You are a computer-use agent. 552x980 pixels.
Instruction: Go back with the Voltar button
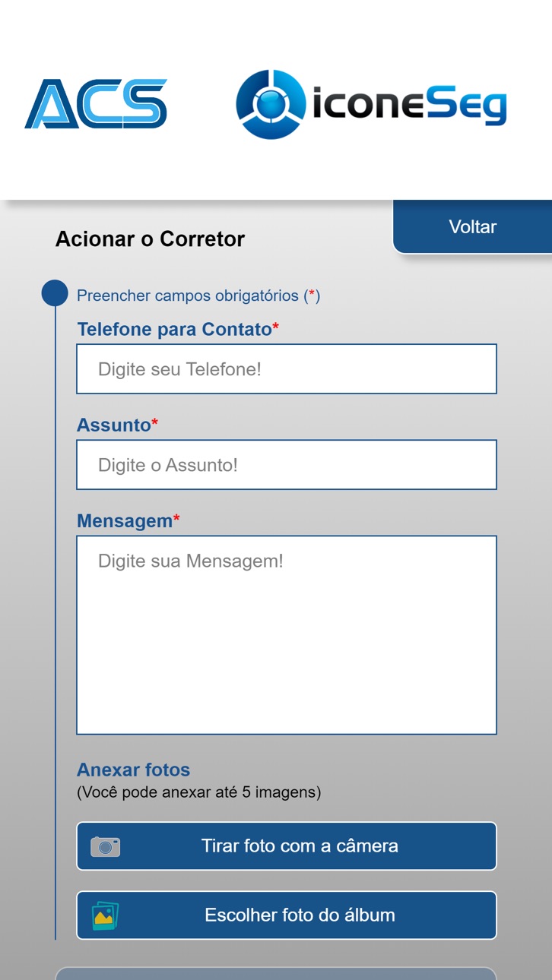(x=472, y=227)
